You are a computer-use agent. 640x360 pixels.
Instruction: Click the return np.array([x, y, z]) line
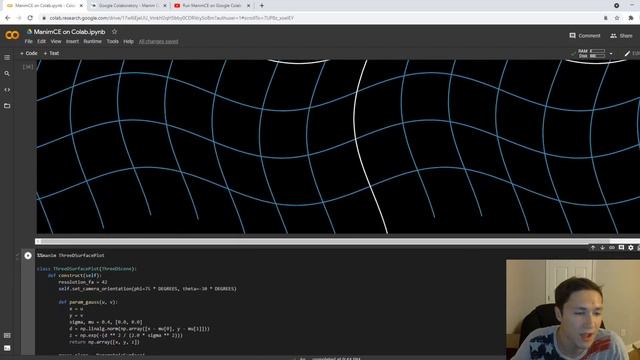click(104, 342)
